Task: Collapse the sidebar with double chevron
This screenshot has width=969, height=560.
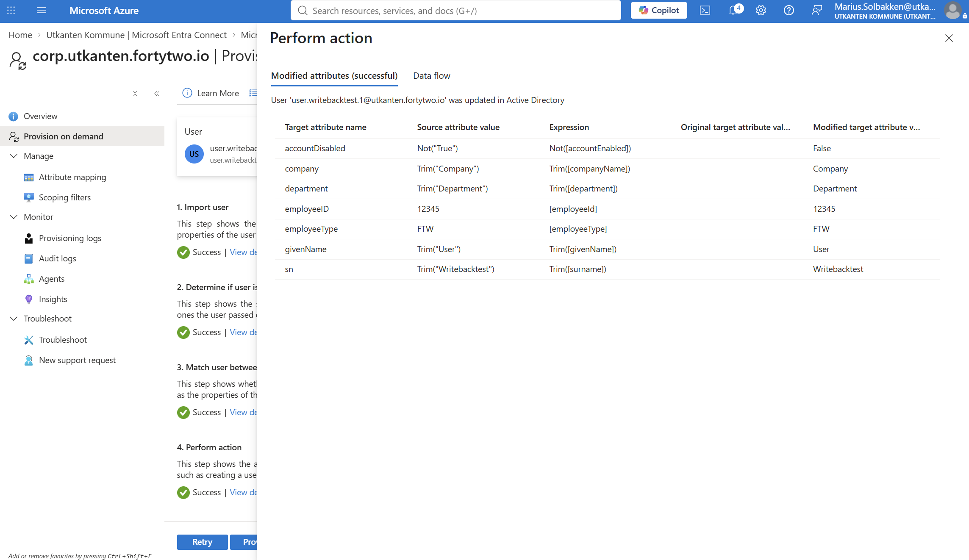Action: coord(157,94)
